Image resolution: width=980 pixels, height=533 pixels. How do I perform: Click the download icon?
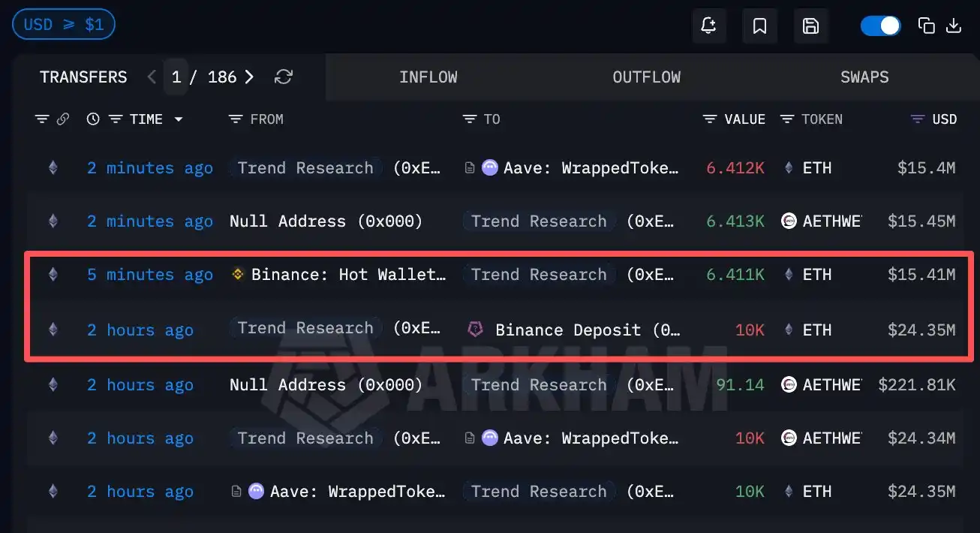(954, 26)
